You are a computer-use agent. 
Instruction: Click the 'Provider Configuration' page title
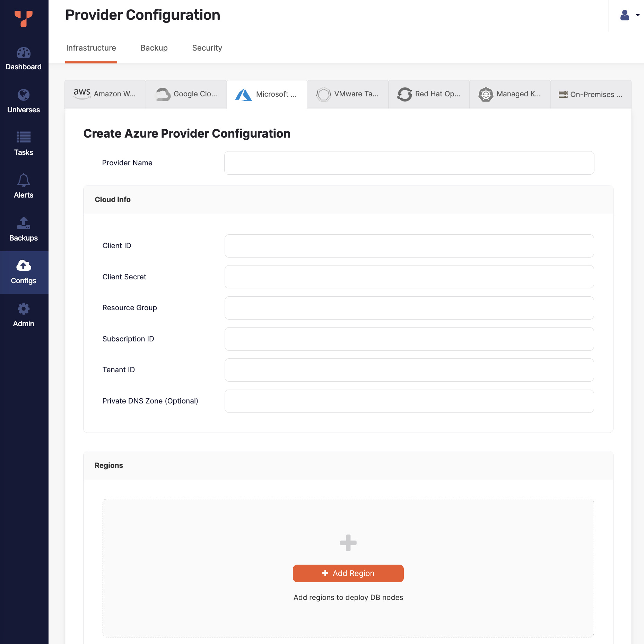[x=143, y=15]
